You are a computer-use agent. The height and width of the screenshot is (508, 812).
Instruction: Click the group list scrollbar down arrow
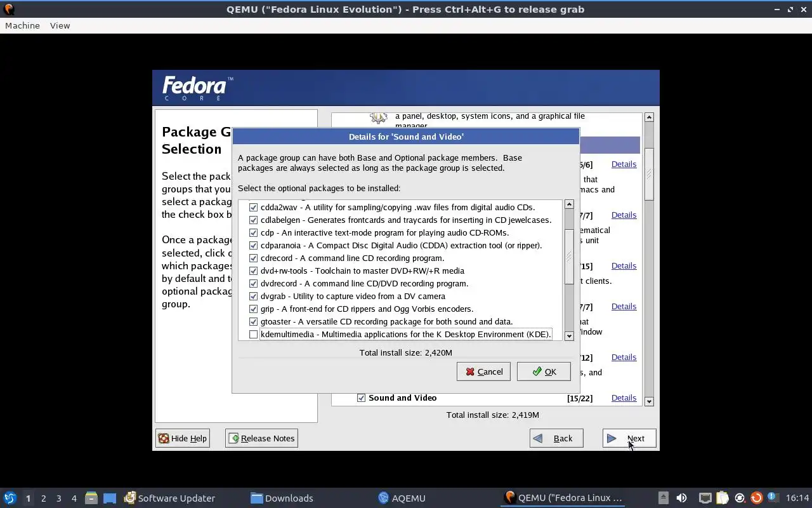[649, 401]
